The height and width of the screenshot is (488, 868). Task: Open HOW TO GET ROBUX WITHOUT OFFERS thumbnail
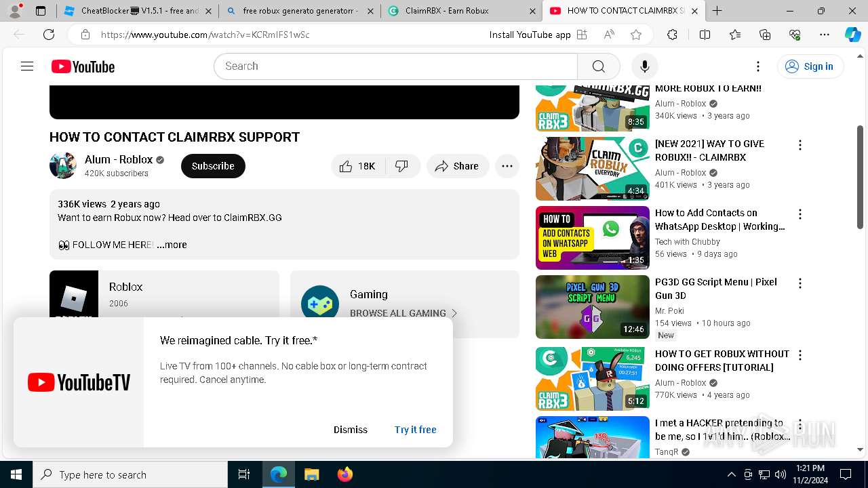click(x=593, y=379)
